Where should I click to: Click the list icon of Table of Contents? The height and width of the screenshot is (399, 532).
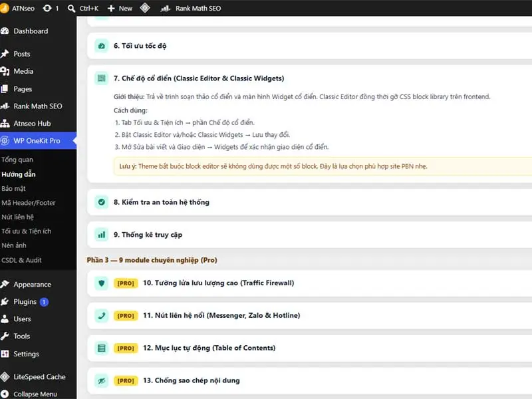coord(102,348)
